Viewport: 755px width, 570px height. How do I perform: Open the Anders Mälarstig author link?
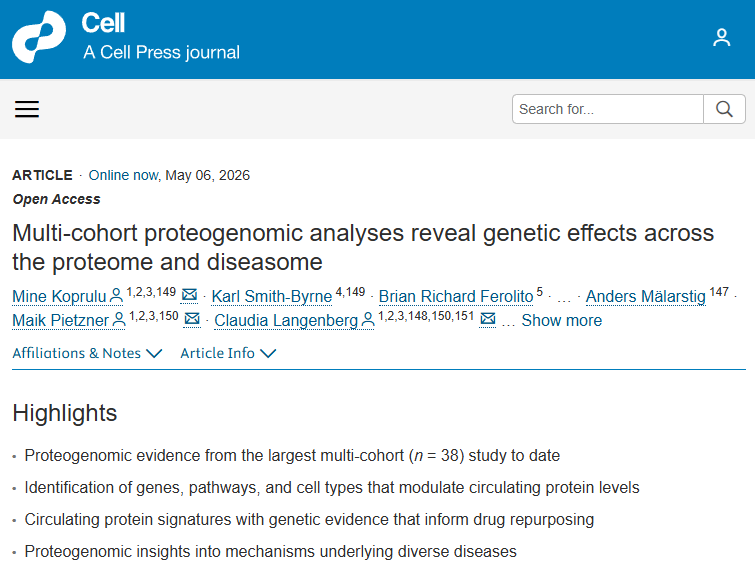646,297
